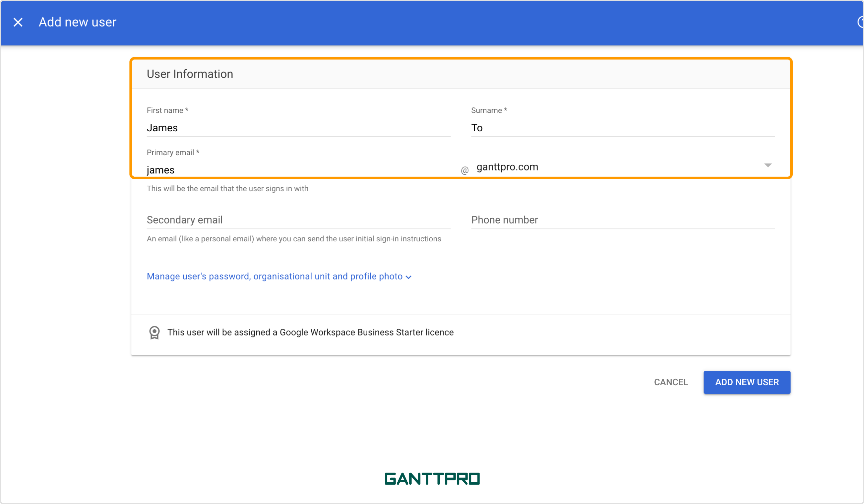Screen dimensions: 864x504
Task: Click the First name * label
Action: pos(168,110)
